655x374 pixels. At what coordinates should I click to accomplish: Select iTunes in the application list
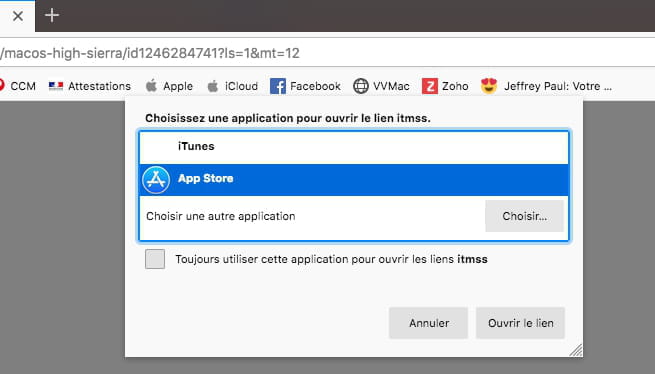point(354,147)
